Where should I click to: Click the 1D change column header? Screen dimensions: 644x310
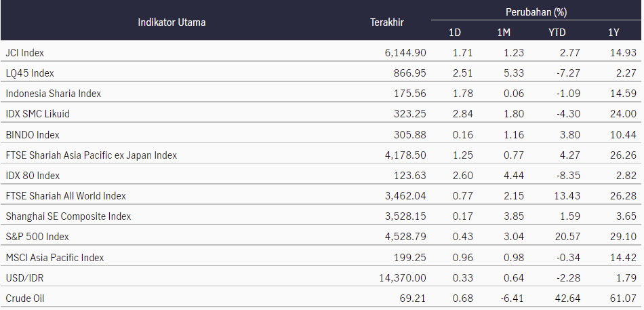455,33
